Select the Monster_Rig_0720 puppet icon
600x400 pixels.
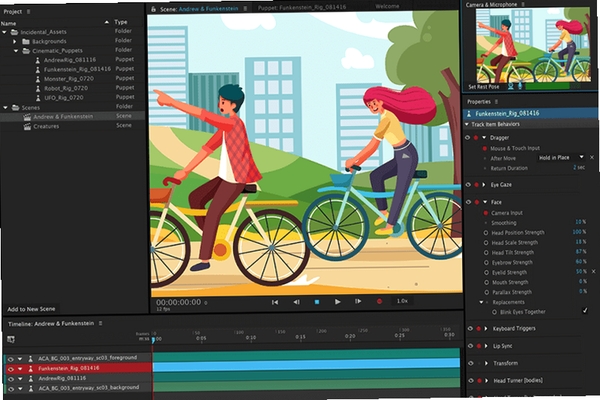(x=38, y=79)
